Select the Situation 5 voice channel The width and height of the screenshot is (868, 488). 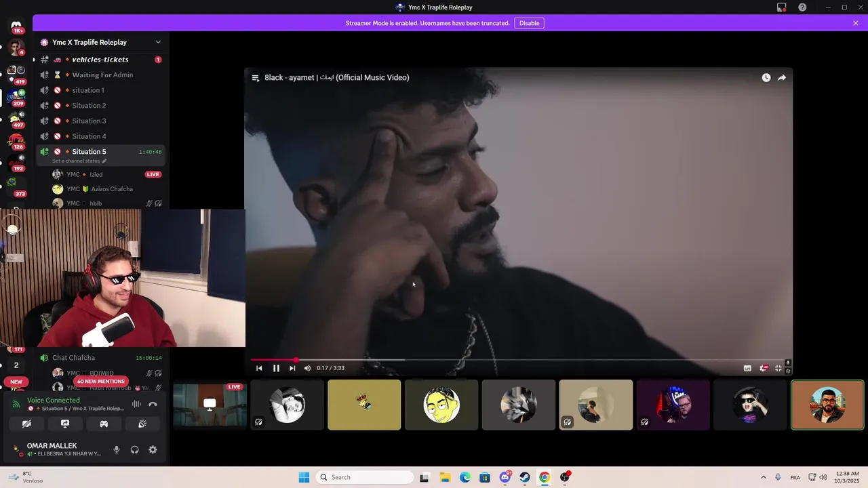click(101, 152)
